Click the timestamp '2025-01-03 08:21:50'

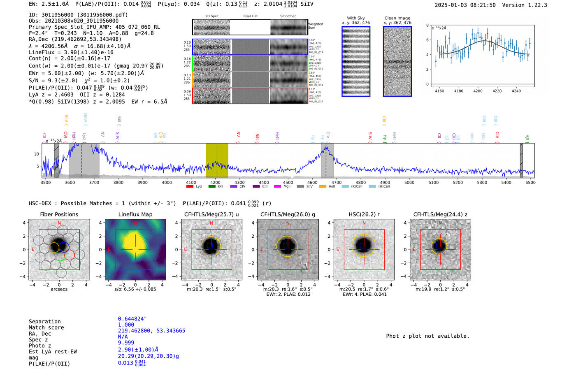pyautogui.click(x=465, y=5)
